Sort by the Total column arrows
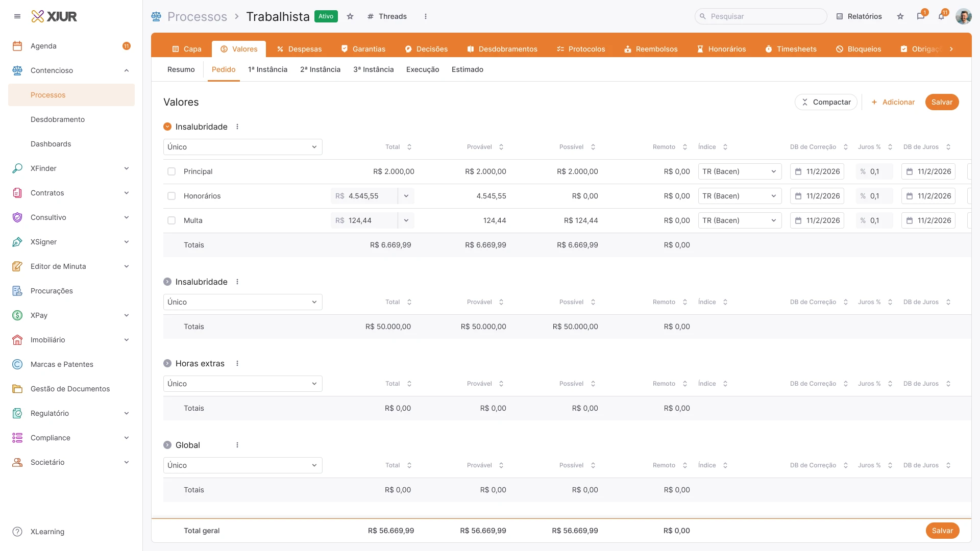This screenshot has width=980, height=551. (409, 147)
